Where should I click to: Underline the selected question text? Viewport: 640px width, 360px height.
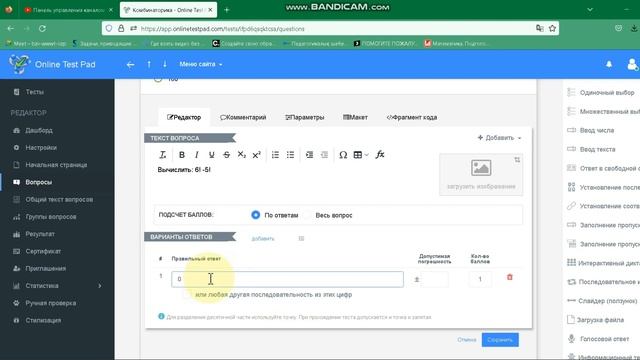point(211,155)
